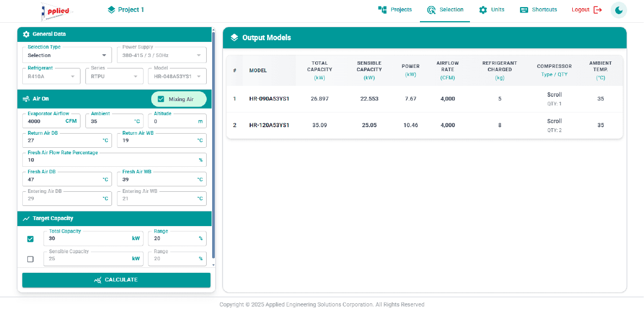Click the Projects tree icon

(x=382, y=10)
